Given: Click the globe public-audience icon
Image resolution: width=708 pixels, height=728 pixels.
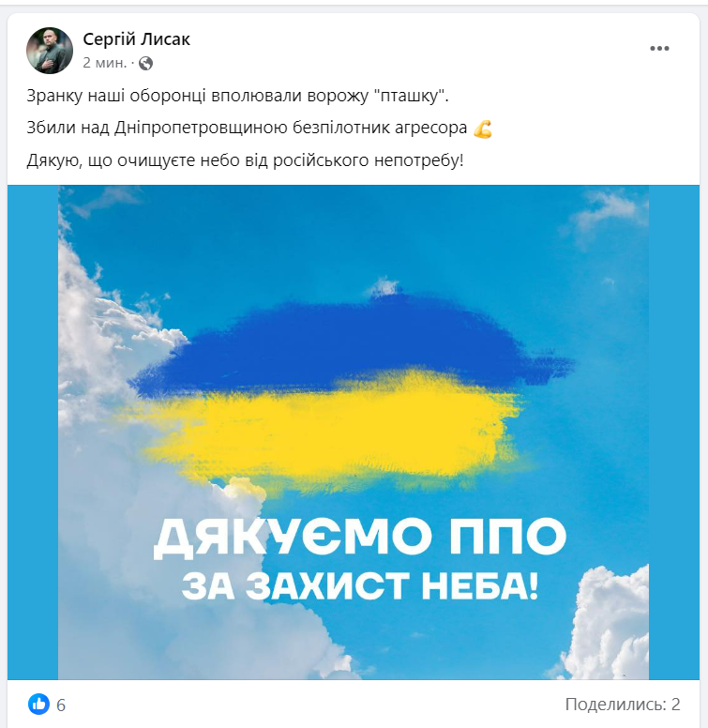Looking at the screenshot, I should (x=145, y=63).
